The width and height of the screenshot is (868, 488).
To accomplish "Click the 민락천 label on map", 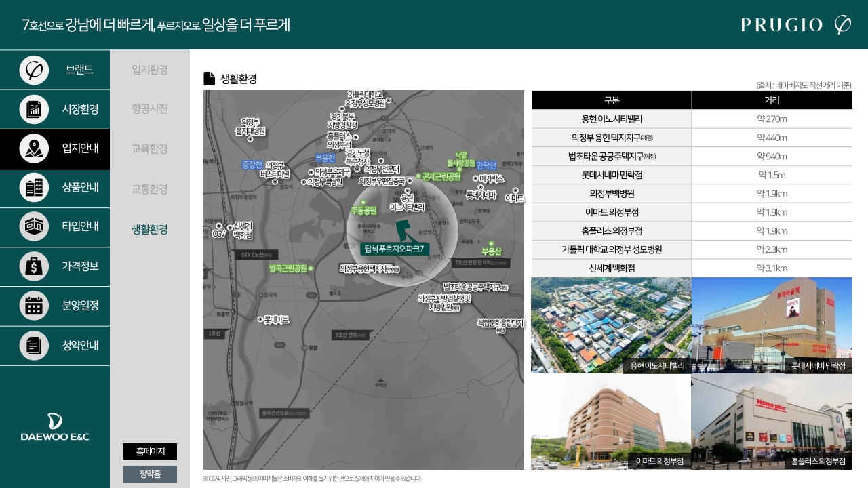I will [486, 165].
